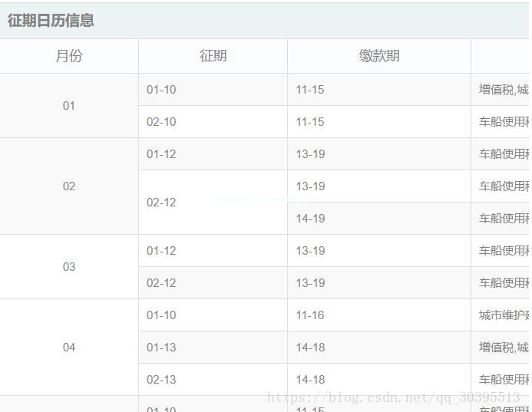Click the 02-13 征期 cell

click(161, 380)
